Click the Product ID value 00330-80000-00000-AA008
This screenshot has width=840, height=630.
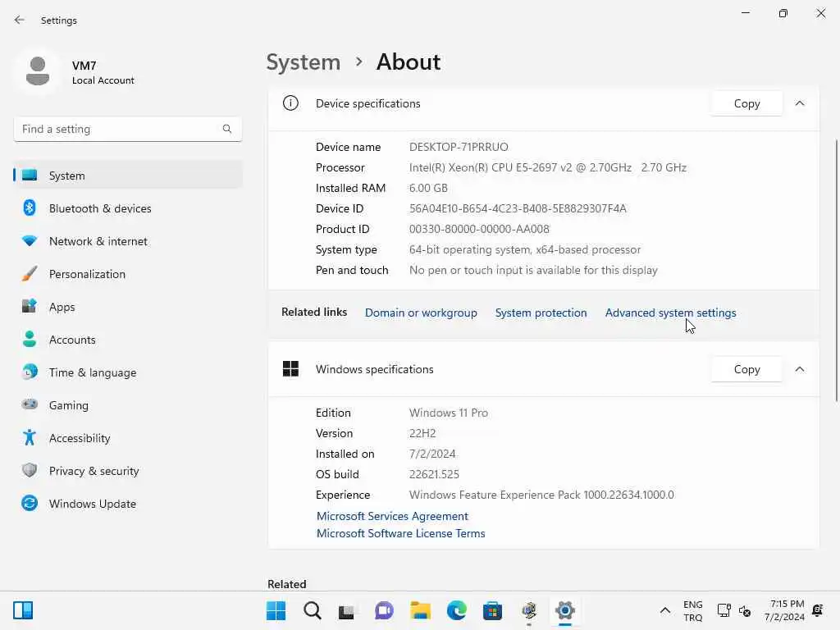coord(479,229)
